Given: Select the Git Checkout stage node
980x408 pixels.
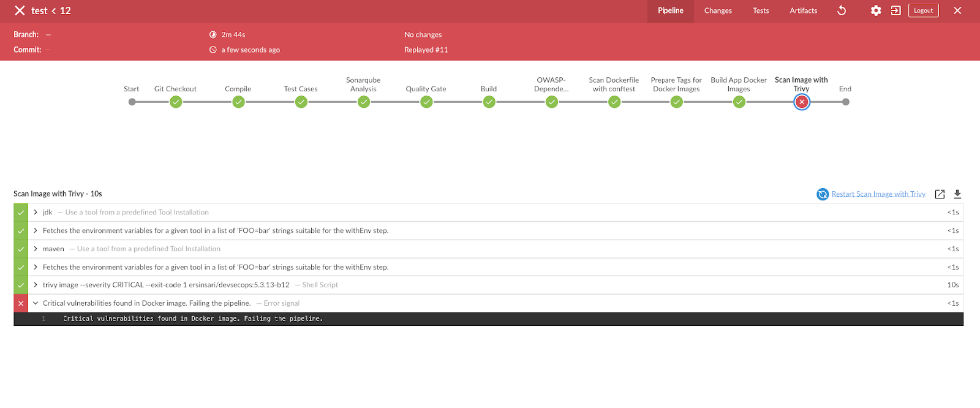Looking at the screenshot, I should (176, 102).
